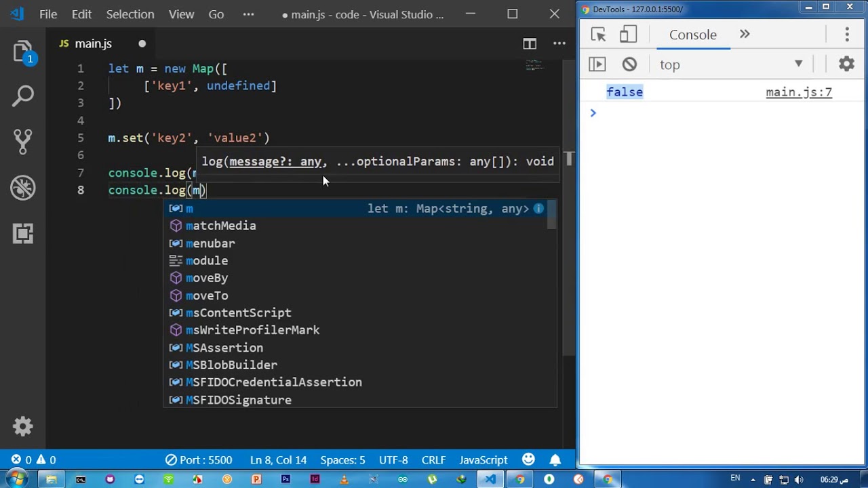Open Windows Start button
Screen dimensions: 868x488
click(16, 479)
